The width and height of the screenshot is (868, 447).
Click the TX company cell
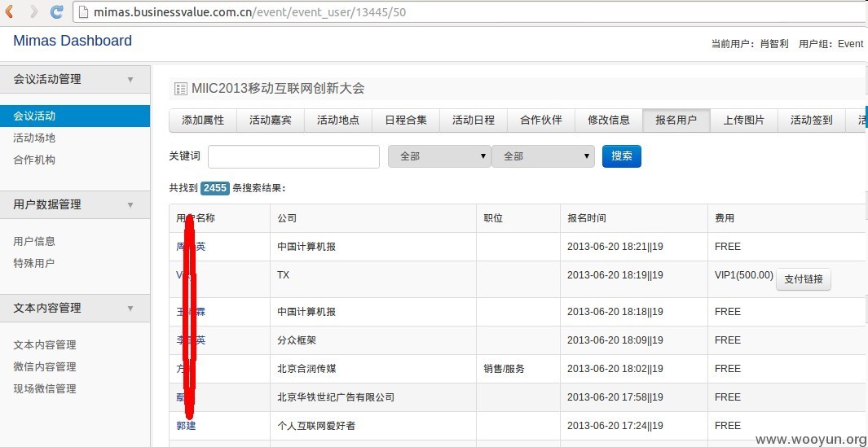(284, 275)
